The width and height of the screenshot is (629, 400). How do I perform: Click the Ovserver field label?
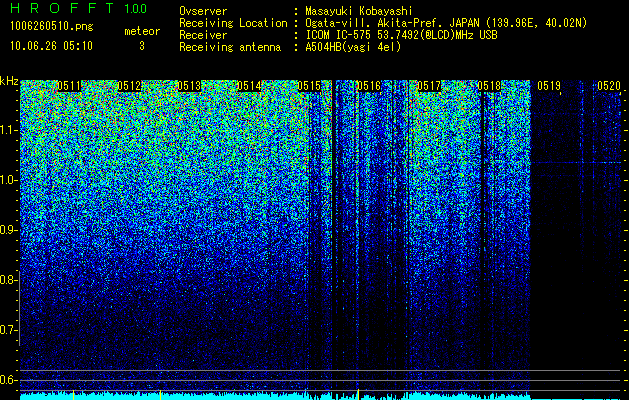click(203, 11)
